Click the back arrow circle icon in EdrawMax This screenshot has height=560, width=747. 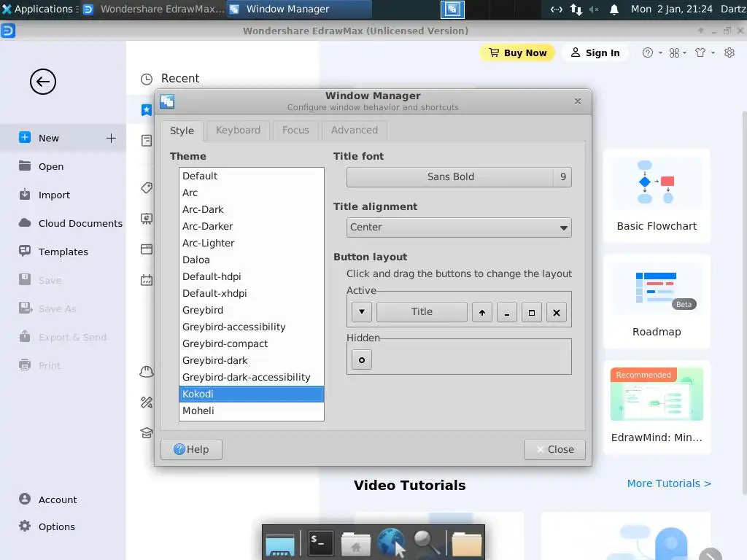43,82
